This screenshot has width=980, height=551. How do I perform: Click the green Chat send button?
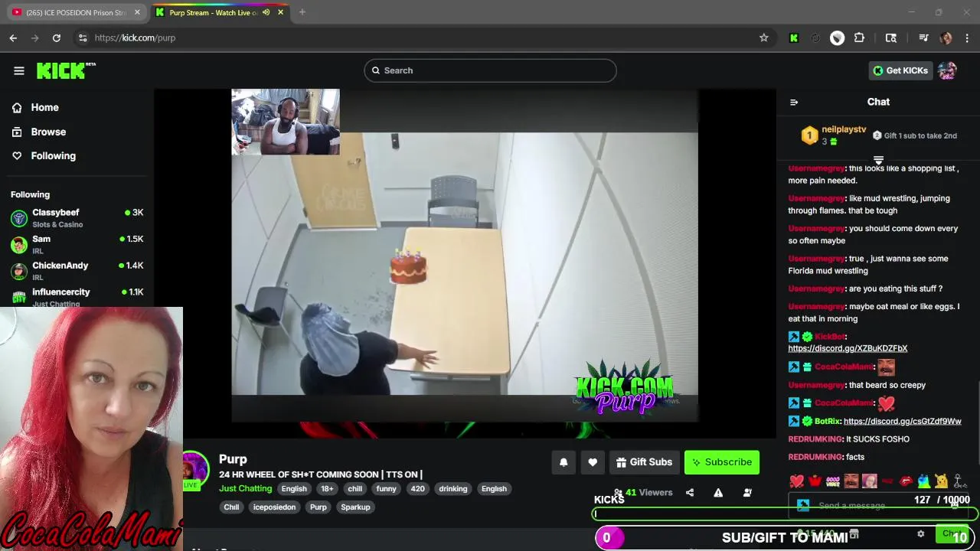(x=953, y=534)
